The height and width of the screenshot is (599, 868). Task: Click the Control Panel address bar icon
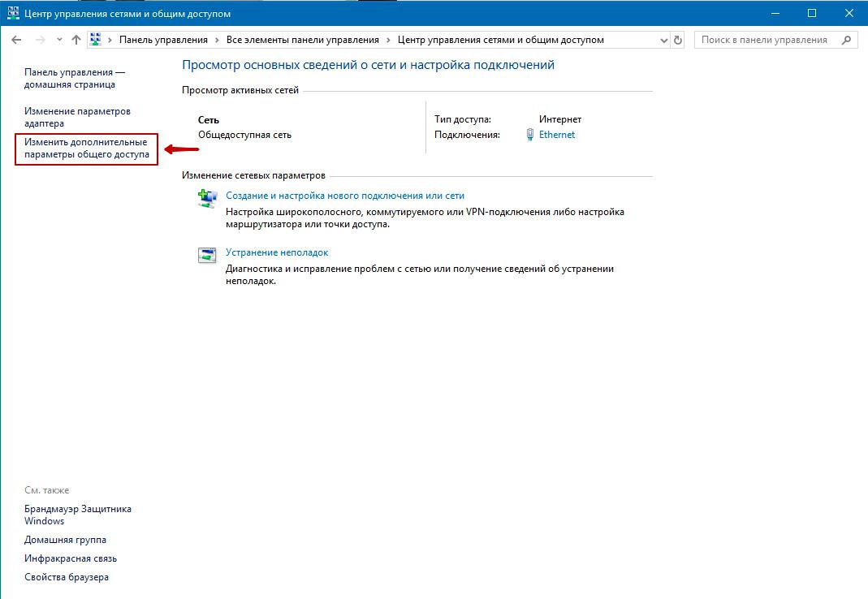coord(95,39)
